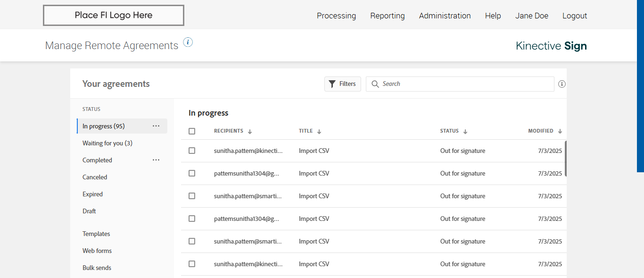Open the Reporting menu

387,16
